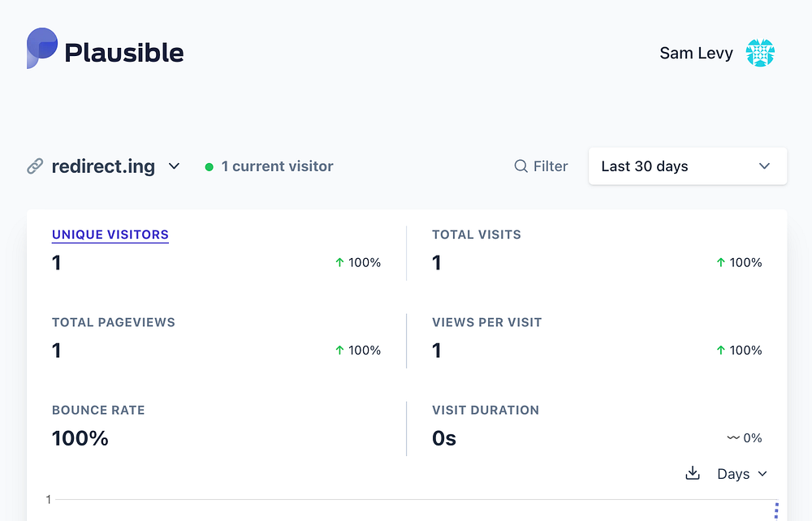Click the Filter magnifier icon
The height and width of the screenshot is (521, 812).
(521, 166)
